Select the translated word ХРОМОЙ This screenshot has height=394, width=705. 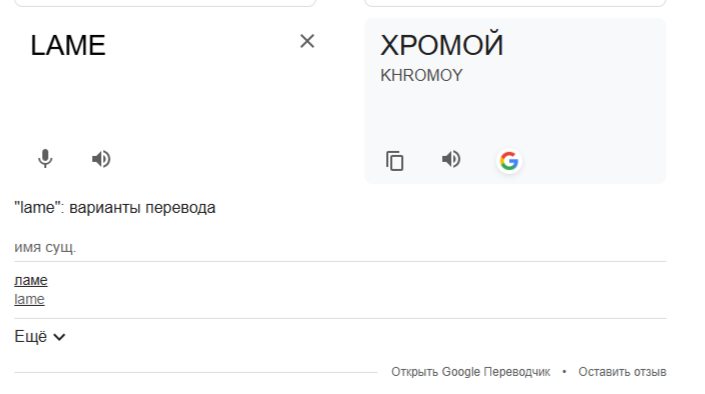(x=442, y=45)
